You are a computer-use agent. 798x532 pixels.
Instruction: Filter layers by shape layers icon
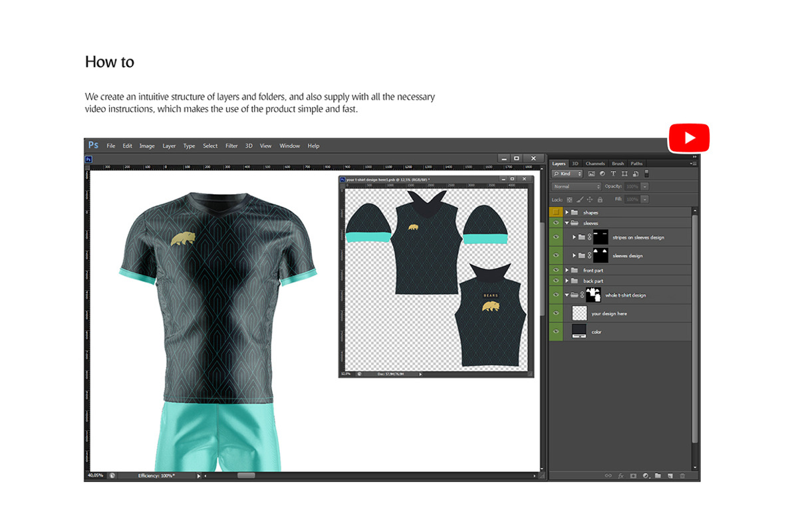click(624, 174)
